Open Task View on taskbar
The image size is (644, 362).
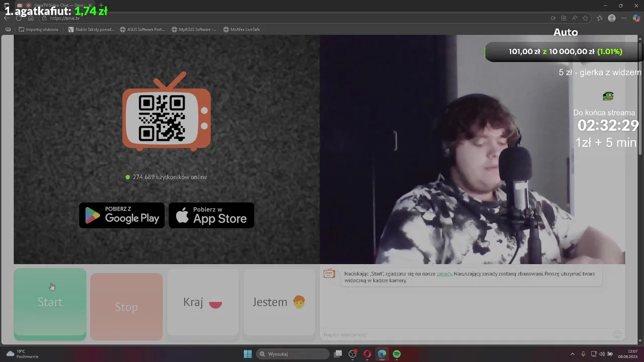338,354
